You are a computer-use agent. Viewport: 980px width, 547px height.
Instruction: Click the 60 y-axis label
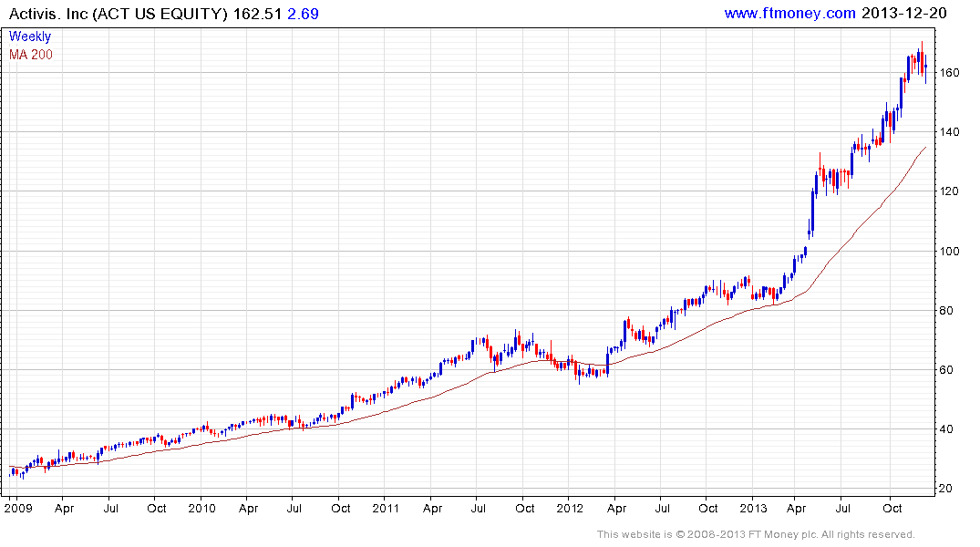click(x=946, y=370)
